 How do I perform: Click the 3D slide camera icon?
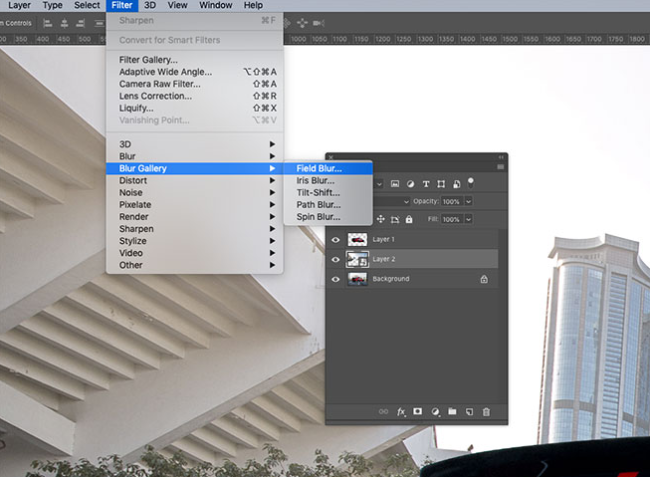[x=302, y=23]
